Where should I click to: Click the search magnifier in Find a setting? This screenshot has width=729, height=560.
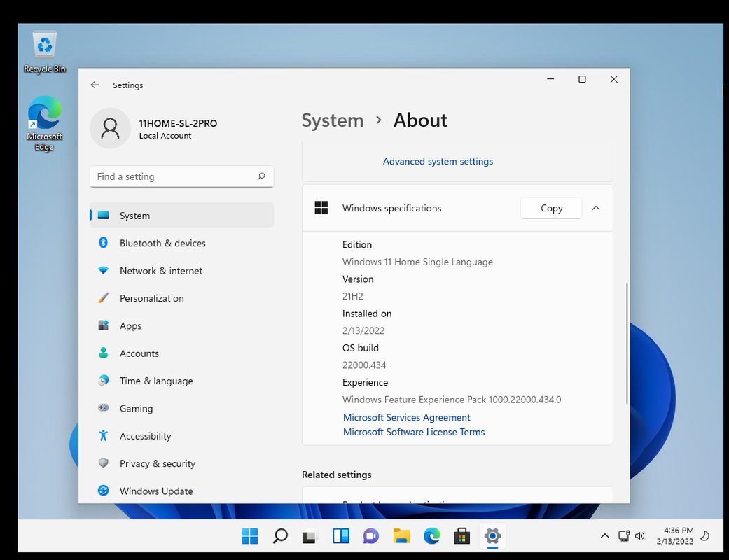click(x=261, y=176)
